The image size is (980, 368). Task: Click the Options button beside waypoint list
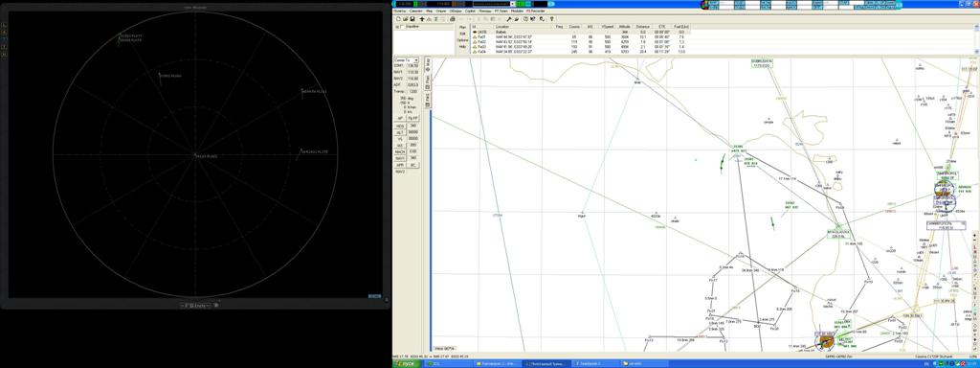click(x=462, y=40)
